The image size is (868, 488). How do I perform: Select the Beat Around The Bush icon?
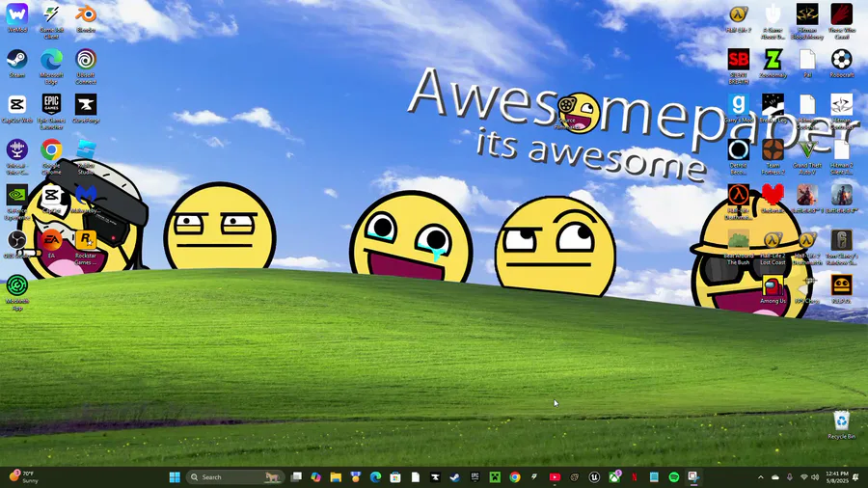point(739,248)
